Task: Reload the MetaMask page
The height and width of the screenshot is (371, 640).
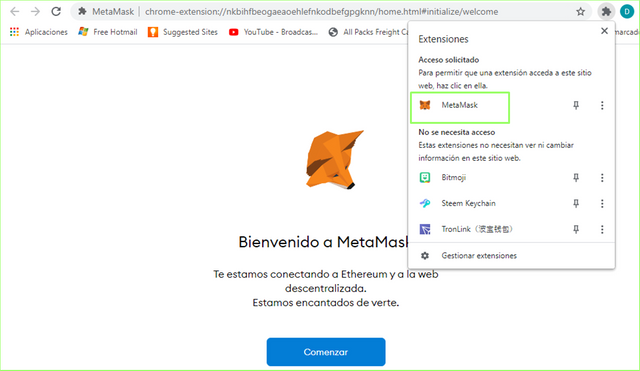Action: point(56,11)
